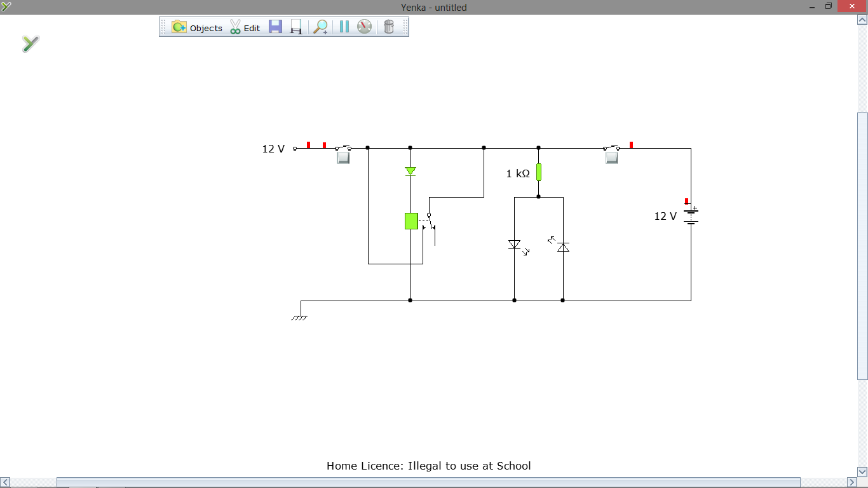Click the presentation whiteboard icon
The width and height of the screenshot is (868, 488).
tap(296, 27)
